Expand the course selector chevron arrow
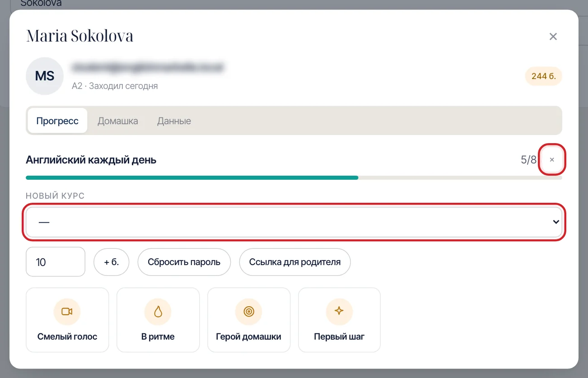This screenshot has width=588, height=378. pos(556,222)
